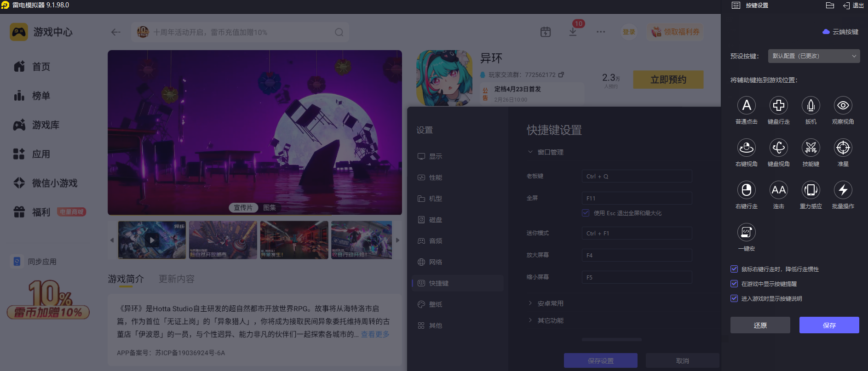
Task: Open 游戏库 in sidebar
Action: 36,125
